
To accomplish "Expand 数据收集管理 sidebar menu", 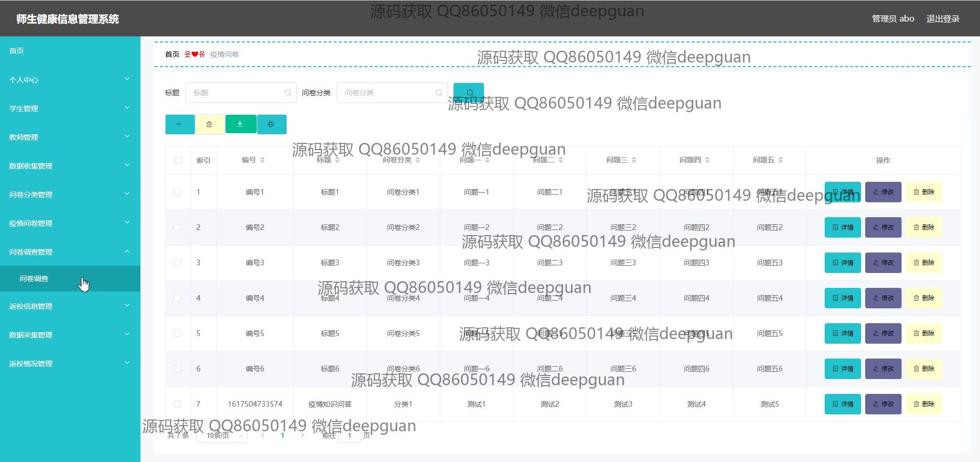I will click(70, 165).
